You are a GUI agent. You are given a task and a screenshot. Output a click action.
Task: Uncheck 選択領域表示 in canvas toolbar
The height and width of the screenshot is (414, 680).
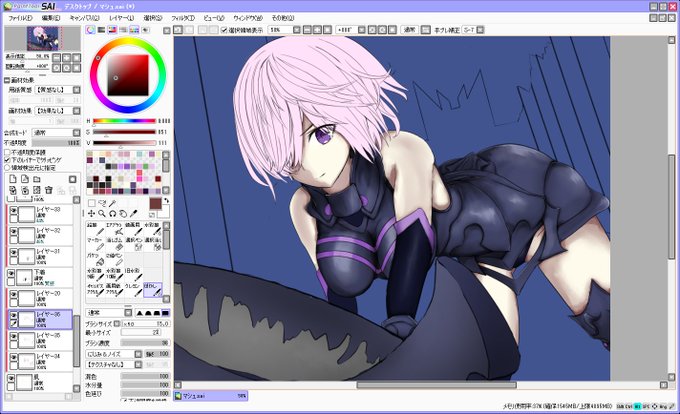[224, 30]
